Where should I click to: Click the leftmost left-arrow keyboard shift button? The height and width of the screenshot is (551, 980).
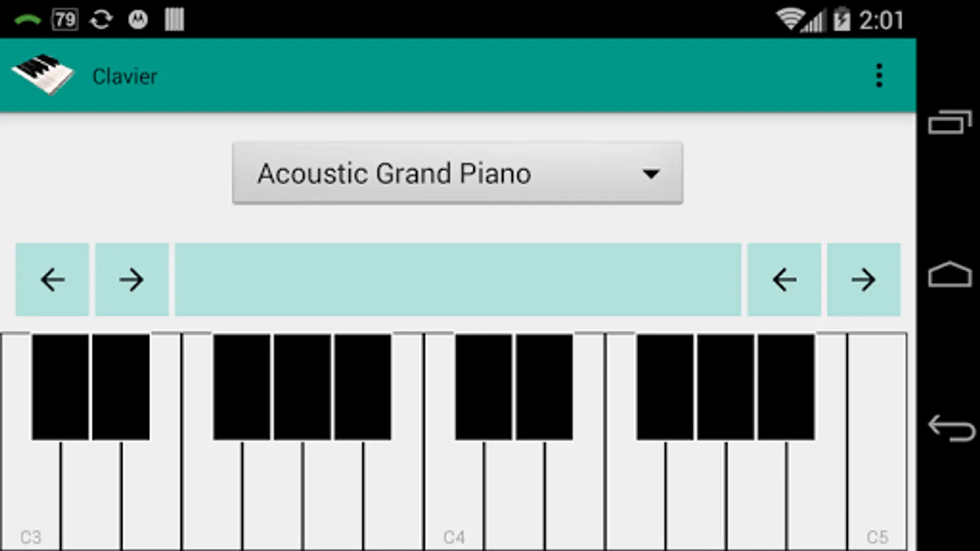point(52,280)
